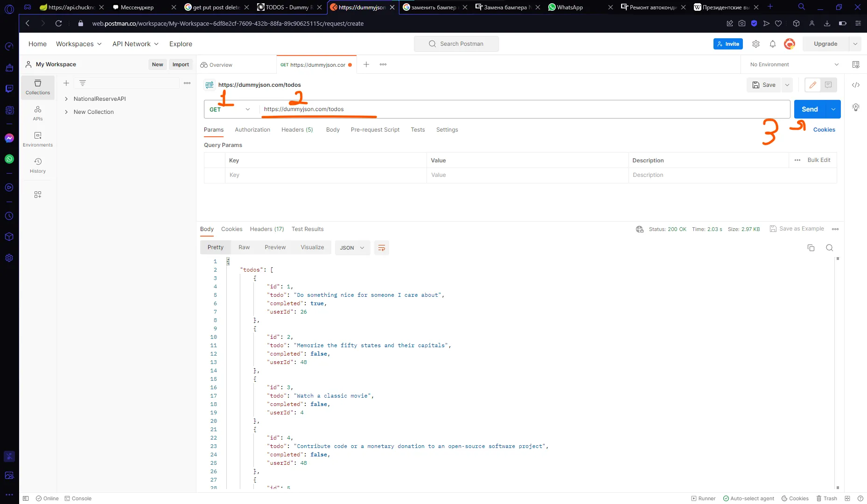Viewport: 867px width, 504px height.
Task: Expand the Save options dropdown arrow
Action: 787,85
